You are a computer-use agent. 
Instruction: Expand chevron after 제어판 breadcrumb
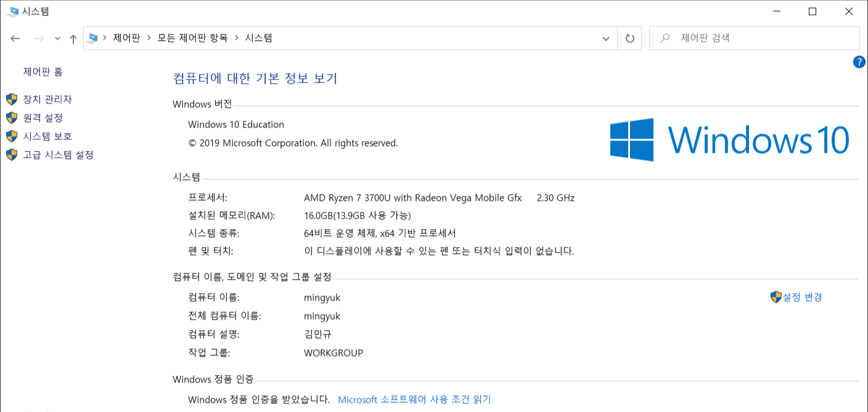149,38
